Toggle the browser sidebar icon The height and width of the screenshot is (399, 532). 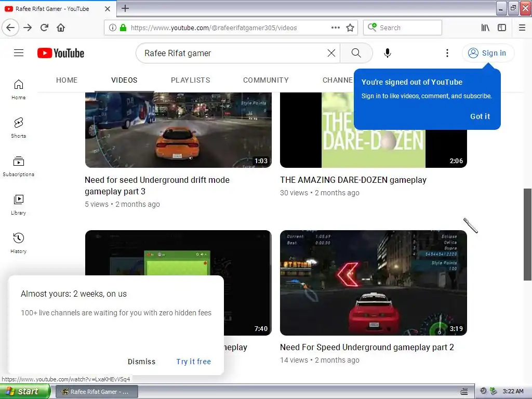[502, 28]
